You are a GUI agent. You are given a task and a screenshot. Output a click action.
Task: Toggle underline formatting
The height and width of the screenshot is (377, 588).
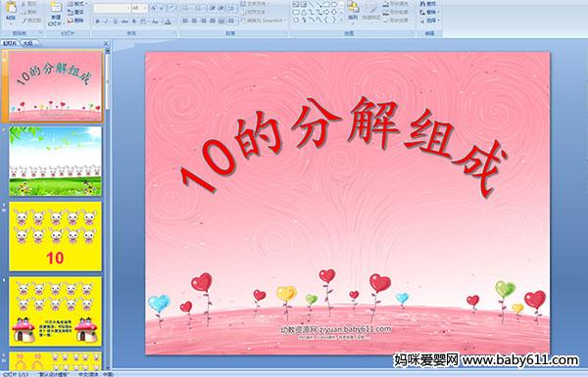115,22
